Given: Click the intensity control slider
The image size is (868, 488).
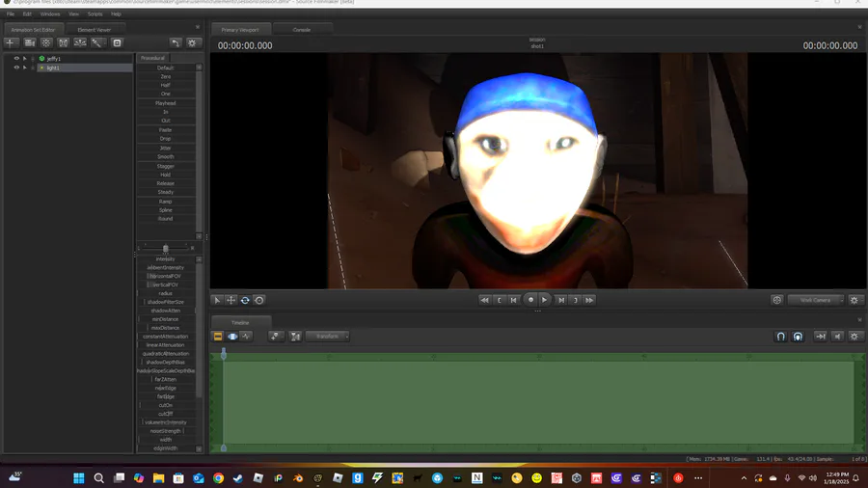Looking at the screenshot, I should pos(166,258).
